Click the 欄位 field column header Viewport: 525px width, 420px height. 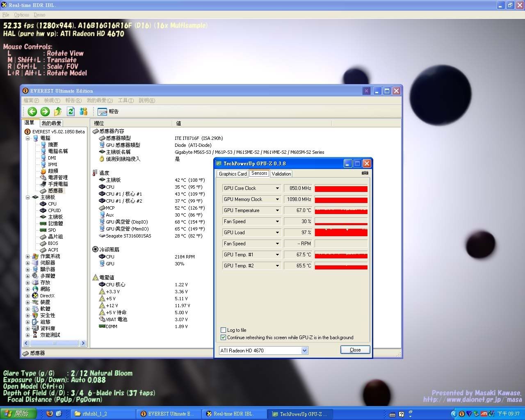pos(131,123)
